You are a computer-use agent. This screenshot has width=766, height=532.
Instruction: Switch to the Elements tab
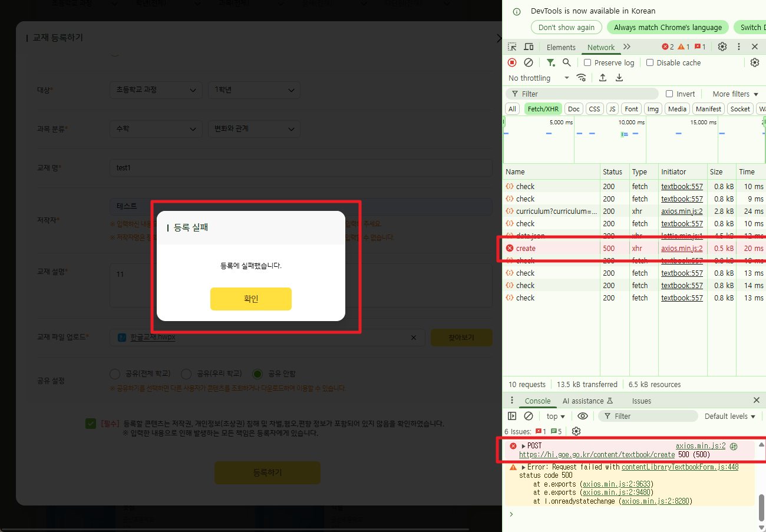tap(561, 47)
